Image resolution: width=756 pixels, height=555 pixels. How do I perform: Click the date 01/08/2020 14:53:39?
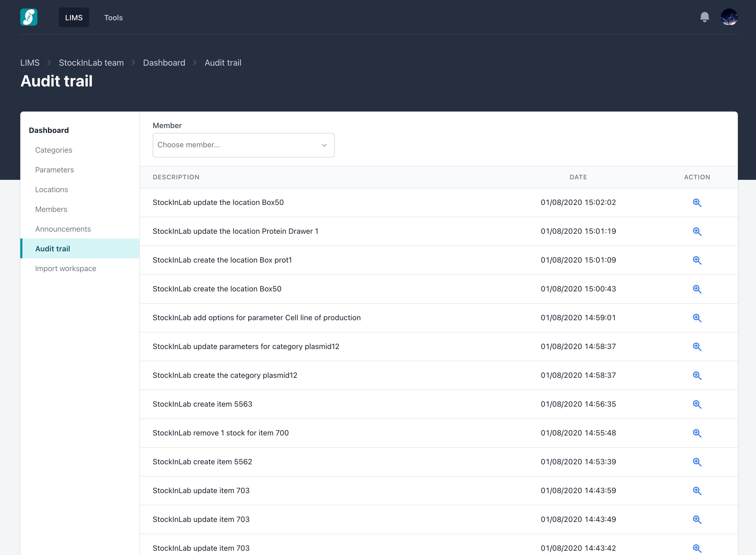click(578, 462)
